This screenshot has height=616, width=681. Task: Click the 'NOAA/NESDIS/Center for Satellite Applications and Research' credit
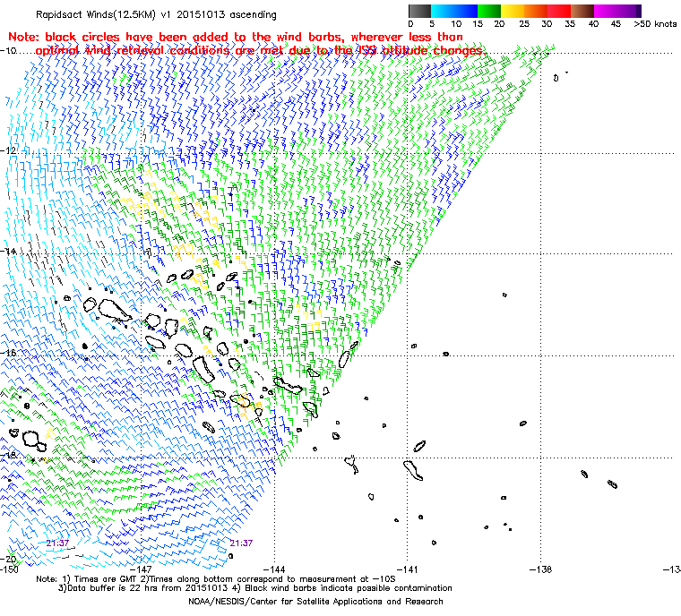tap(315, 602)
